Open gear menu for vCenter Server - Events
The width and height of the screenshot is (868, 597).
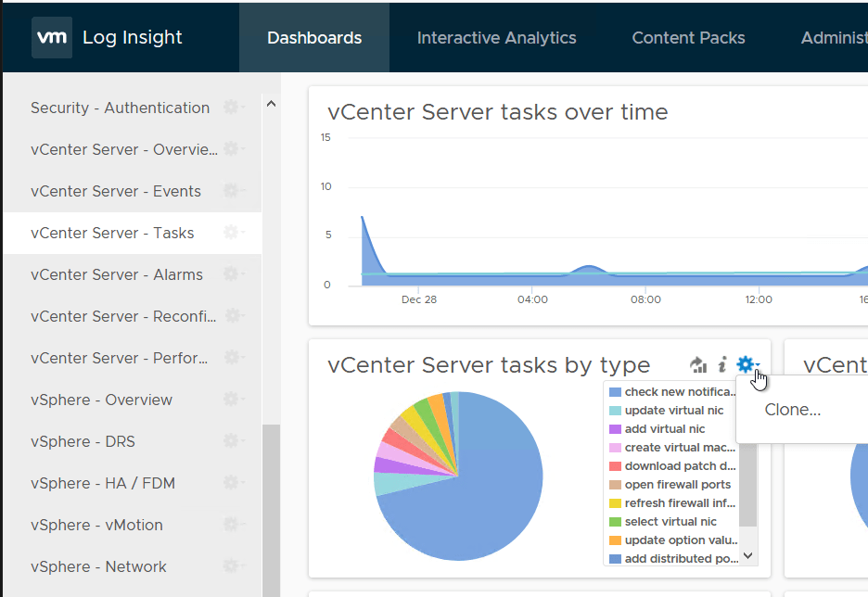(232, 191)
